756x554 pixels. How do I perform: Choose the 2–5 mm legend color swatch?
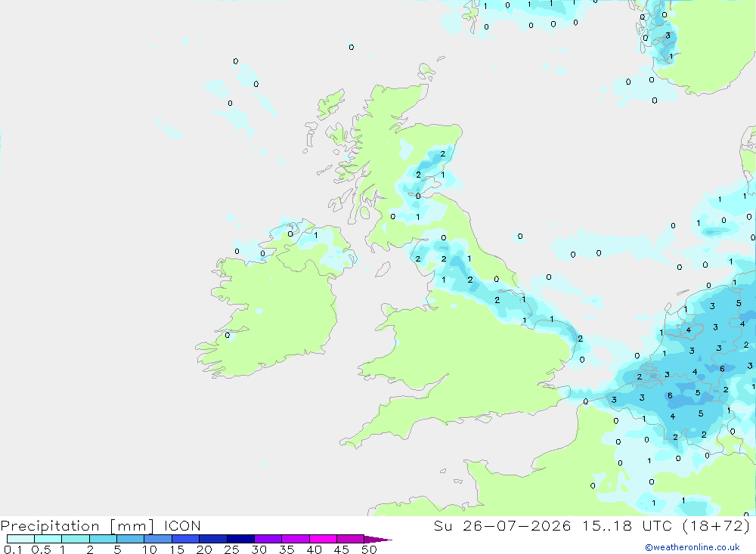103,539
